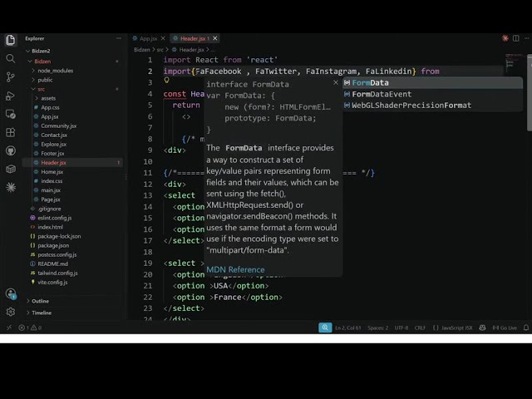Select Header.jsx in the file tree
Viewport: 532px width, 399px height.
[73, 163]
